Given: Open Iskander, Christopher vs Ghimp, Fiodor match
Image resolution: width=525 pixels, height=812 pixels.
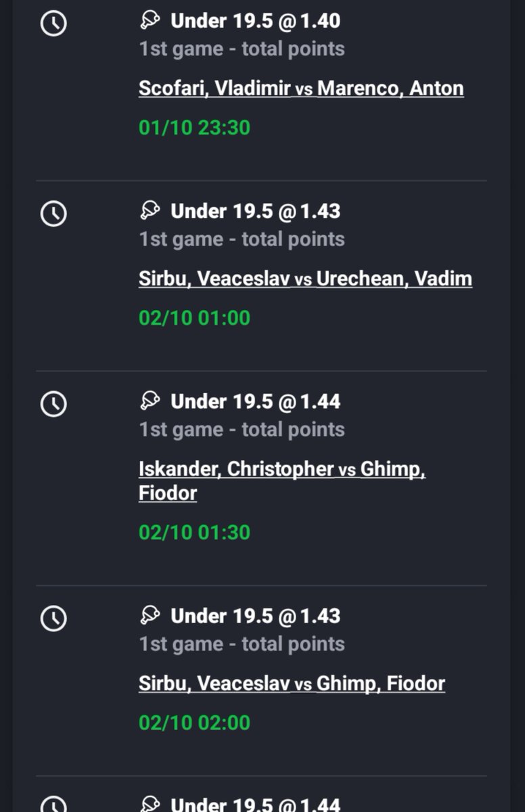Looking at the screenshot, I should [282, 481].
